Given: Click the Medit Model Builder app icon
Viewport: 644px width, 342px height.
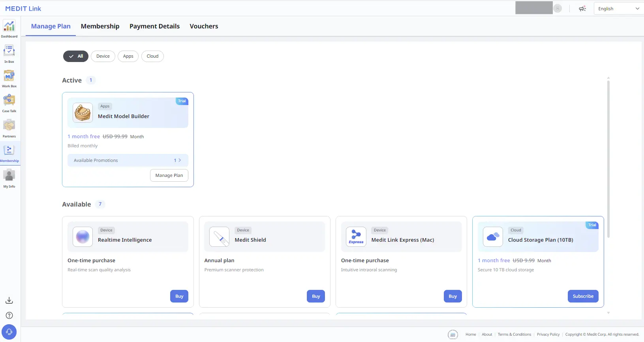Looking at the screenshot, I should pyautogui.click(x=83, y=113).
